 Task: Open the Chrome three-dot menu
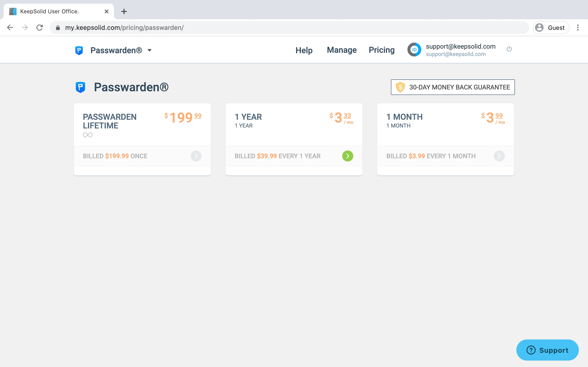[578, 28]
